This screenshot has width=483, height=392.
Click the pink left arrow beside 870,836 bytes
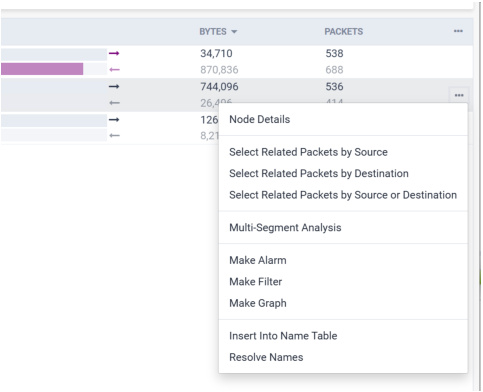pyautogui.click(x=114, y=70)
